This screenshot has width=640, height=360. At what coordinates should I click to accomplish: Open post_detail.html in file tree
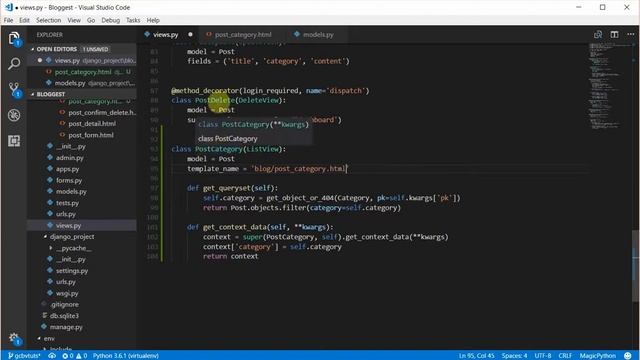click(92, 124)
